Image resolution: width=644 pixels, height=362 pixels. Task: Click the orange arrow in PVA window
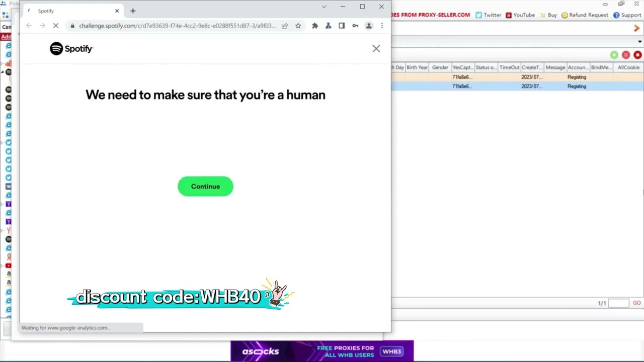coord(636,29)
